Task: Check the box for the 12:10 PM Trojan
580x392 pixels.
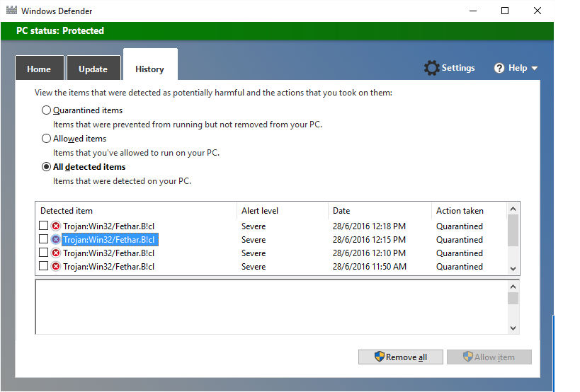Action: click(x=44, y=253)
